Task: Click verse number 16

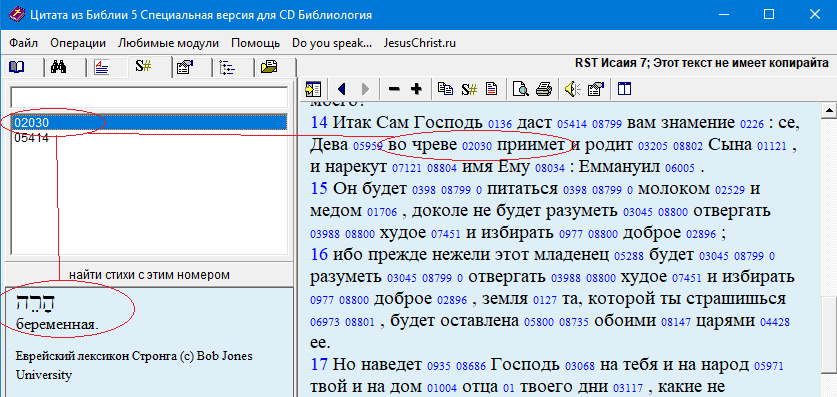Action: coord(319,254)
